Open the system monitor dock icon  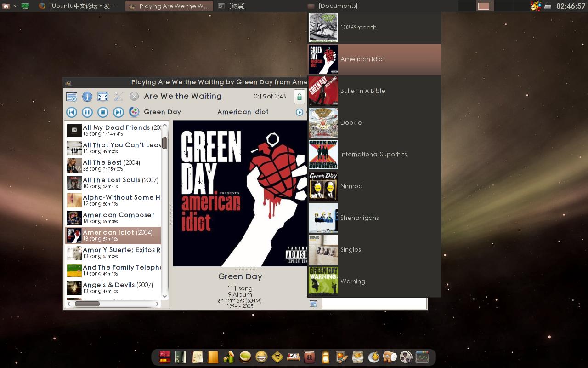422,357
